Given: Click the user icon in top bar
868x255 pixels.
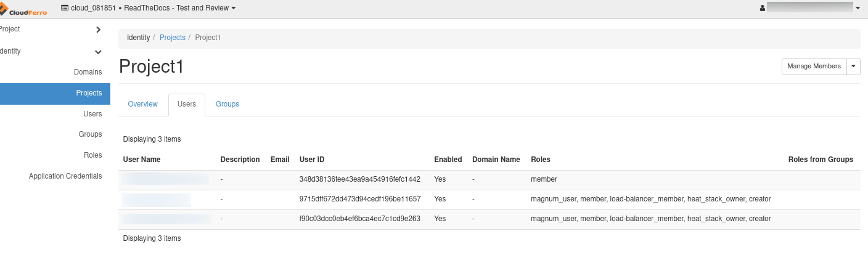Looking at the screenshot, I should (763, 9).
